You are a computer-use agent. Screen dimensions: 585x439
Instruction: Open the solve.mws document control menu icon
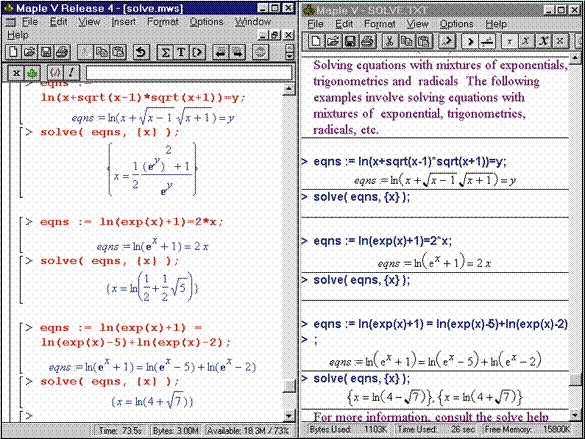pos(10,22)
